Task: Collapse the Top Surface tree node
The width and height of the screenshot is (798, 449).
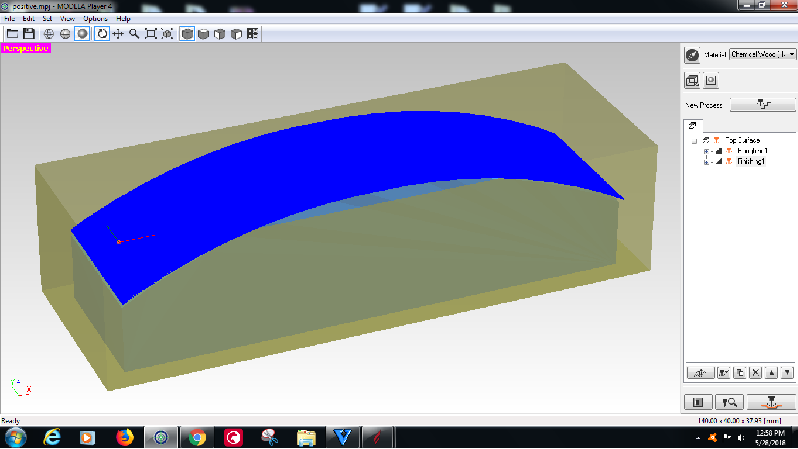Action: pyautogui.click(x=694, y=141)
